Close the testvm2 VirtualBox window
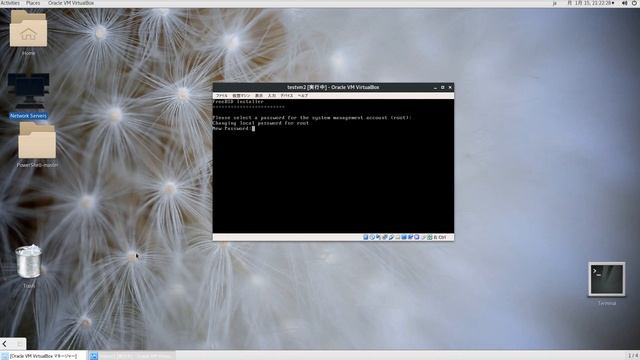The height and width of the screenshot is (360, 640). point(450,87)
